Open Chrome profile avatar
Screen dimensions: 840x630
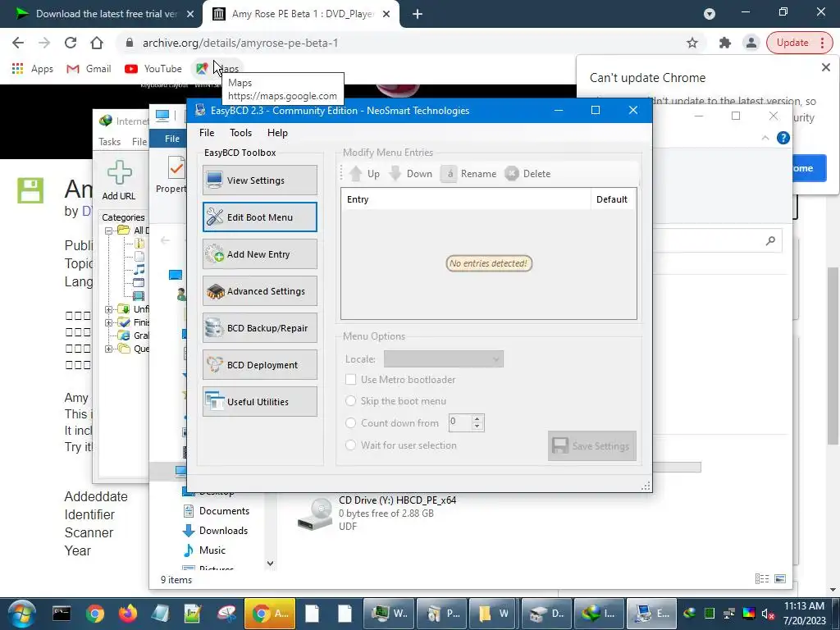(x=751, y=43)
